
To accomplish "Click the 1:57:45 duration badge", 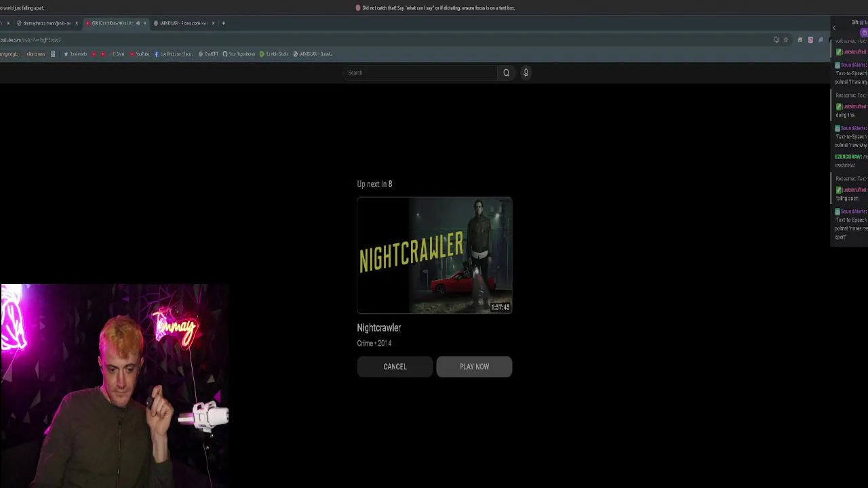I will click(x=500, y=307).
